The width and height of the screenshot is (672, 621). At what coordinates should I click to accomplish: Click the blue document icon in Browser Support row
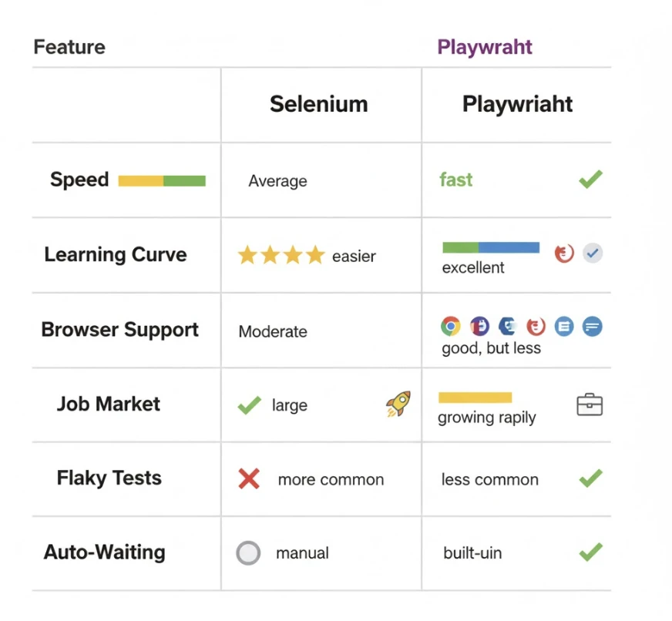point(564,326)
